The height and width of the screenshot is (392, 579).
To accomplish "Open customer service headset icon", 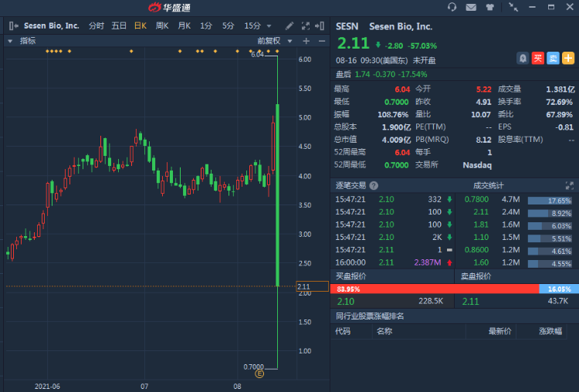I will tap(452, 8).
